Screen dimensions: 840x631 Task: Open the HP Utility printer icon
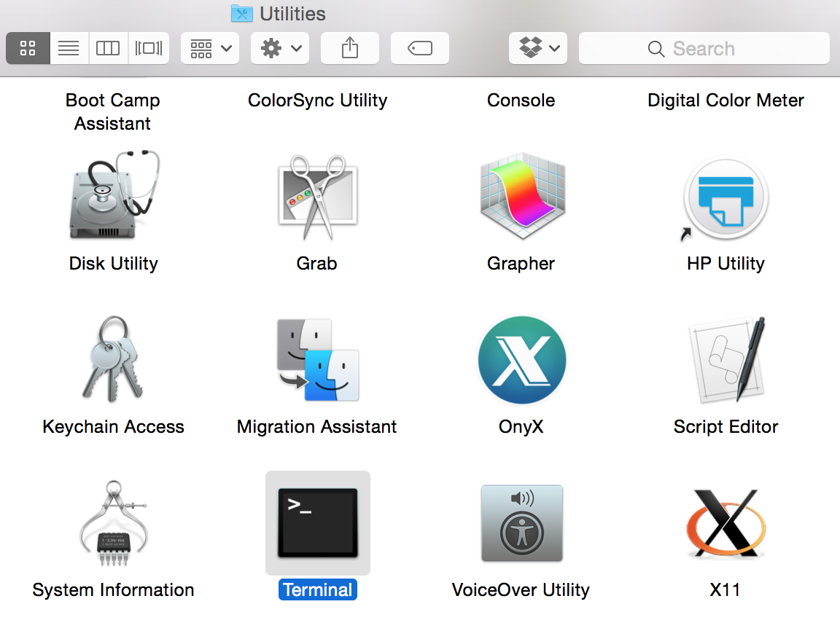726,198
